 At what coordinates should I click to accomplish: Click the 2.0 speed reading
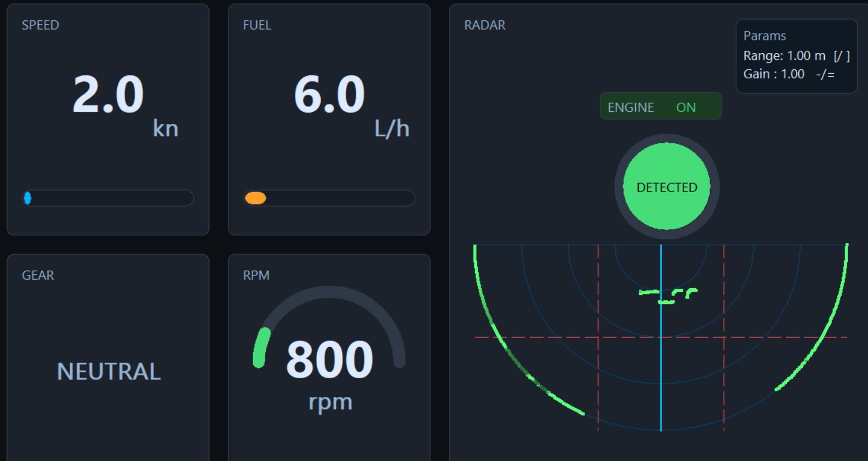(x=108, y=95)
